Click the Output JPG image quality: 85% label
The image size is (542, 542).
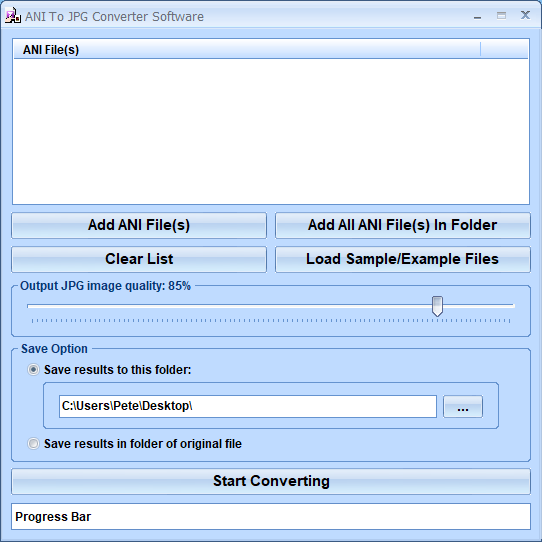[105, 286]
